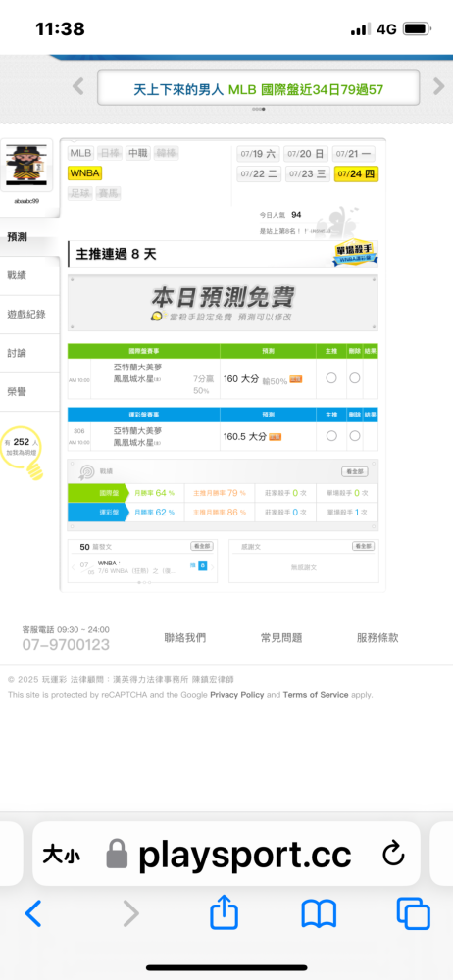Select 主推 radio for 國際盤 160 大分
The height and width of the screenshot is (980, 453).
[x=331, y=377]
